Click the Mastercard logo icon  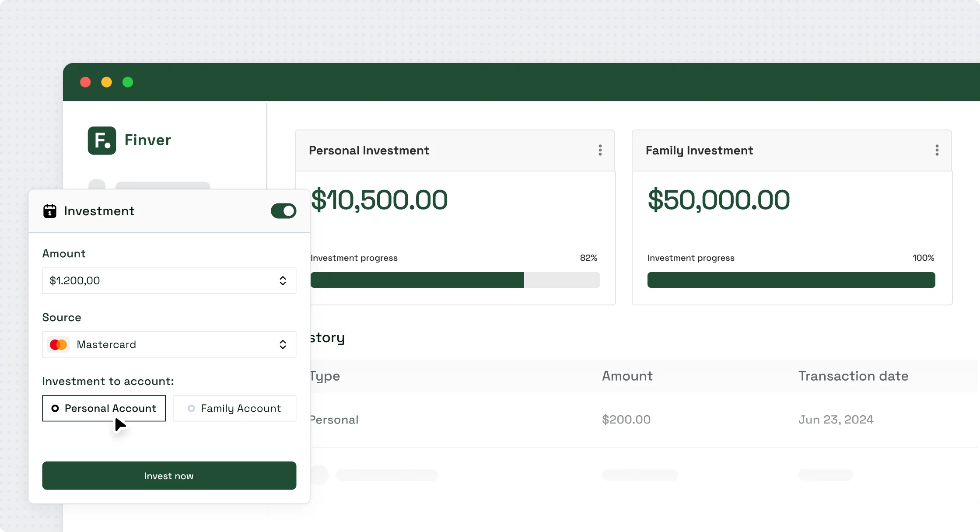[x=58, y=345]
